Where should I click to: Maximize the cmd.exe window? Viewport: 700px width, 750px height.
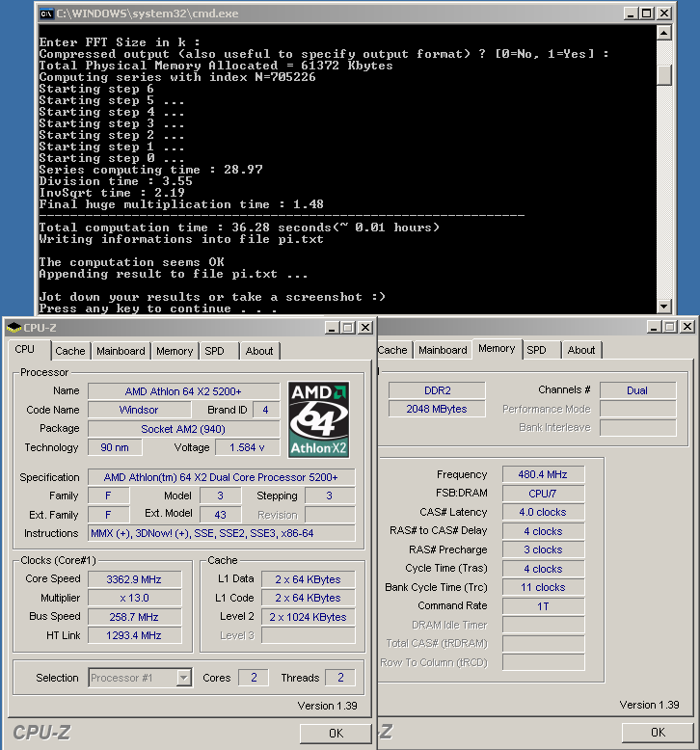pos(646,13)
